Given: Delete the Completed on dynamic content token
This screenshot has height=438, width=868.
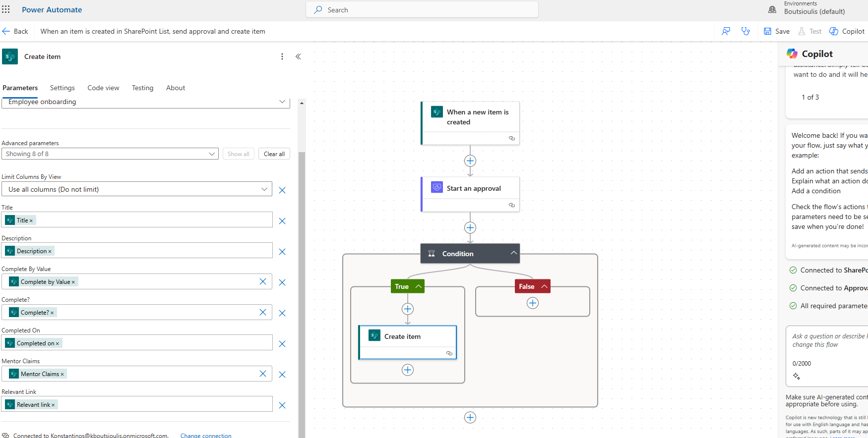Looking at the screenshot, I should click(x=57, y=343).
